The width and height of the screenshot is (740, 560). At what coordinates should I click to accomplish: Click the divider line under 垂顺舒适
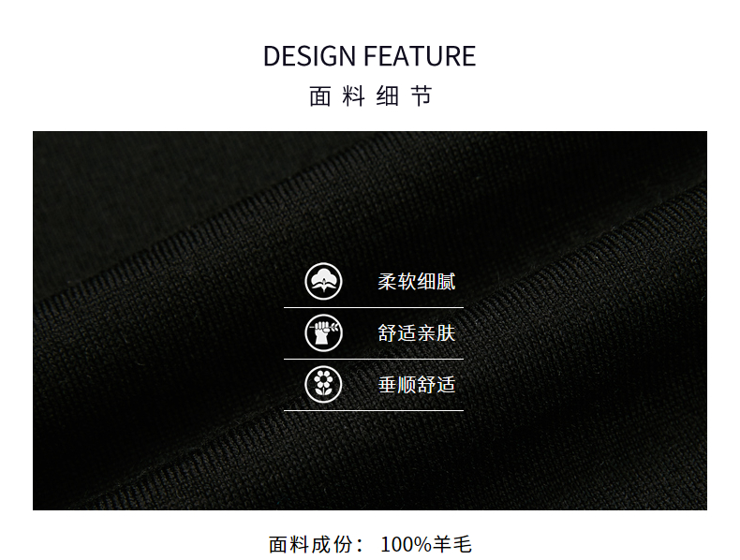click(x=374, y=410)
